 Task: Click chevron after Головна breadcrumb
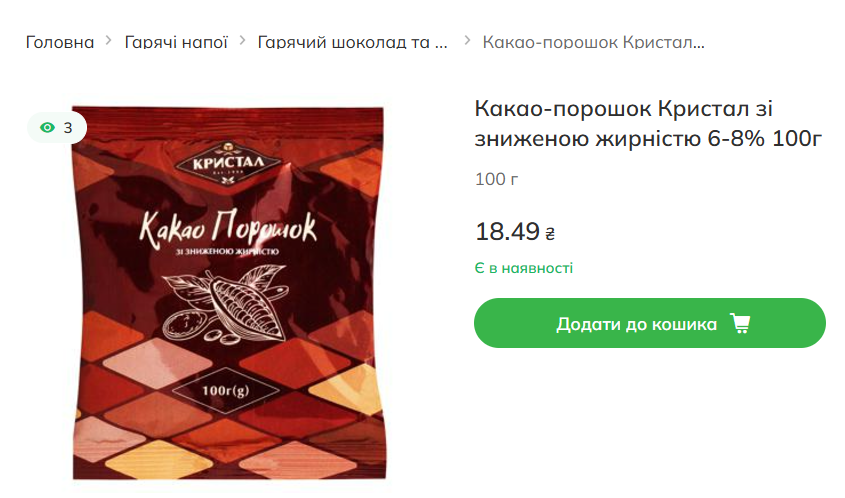coord(109,40)
